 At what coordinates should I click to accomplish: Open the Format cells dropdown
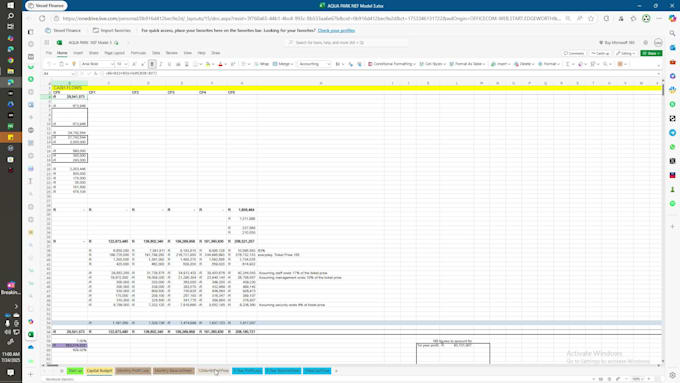pyautogui.click(x=548, y=64)
